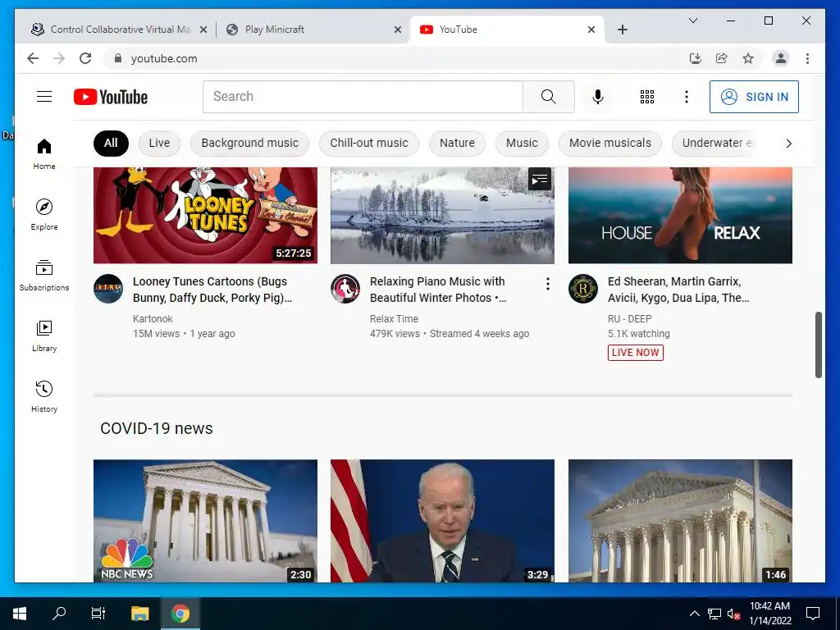Share this page icon in address bar
Viewport: 840px width, 630px height.
pos(722,58)
